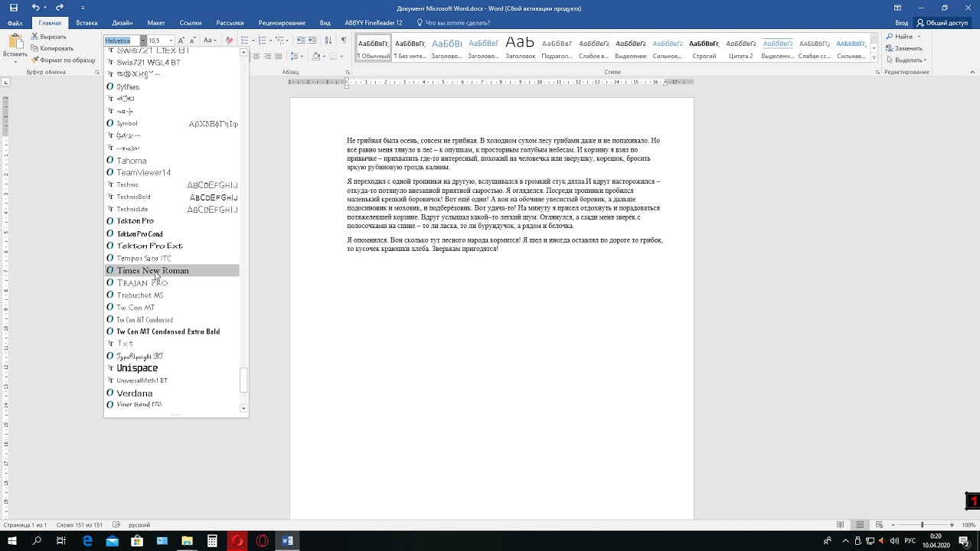Screen dimensions: 980x551
Task: Open Calculator from taskbar
Action: click(x=212, y=541)
